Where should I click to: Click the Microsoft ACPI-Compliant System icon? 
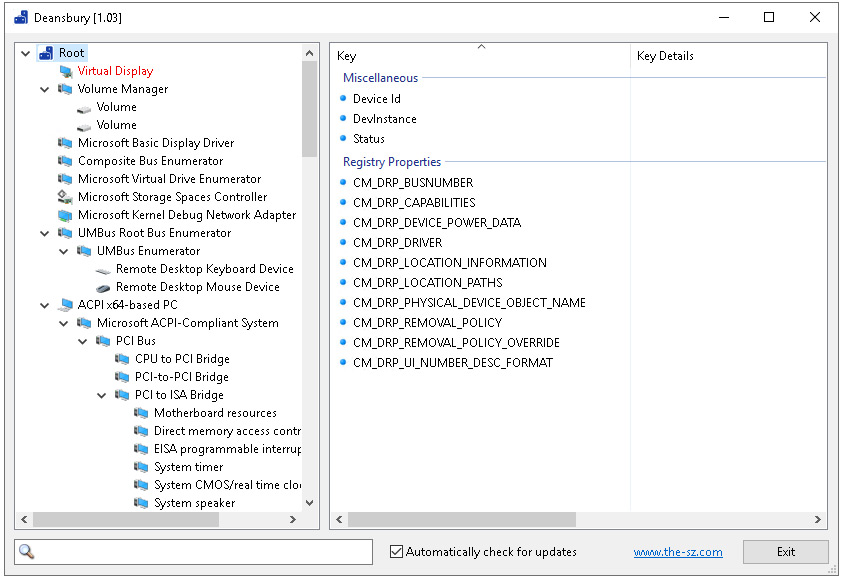[84, 323]
